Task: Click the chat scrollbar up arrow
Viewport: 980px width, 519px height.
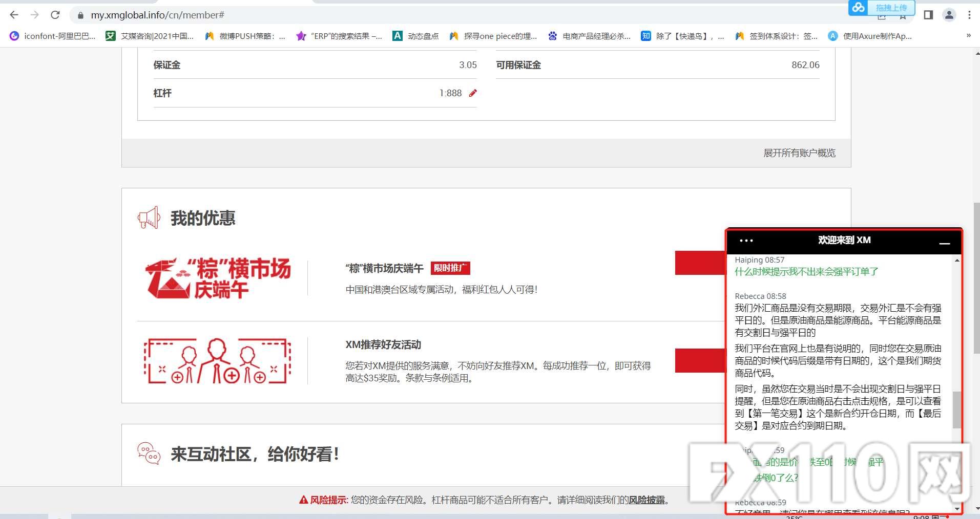Action: coord(956,261)
